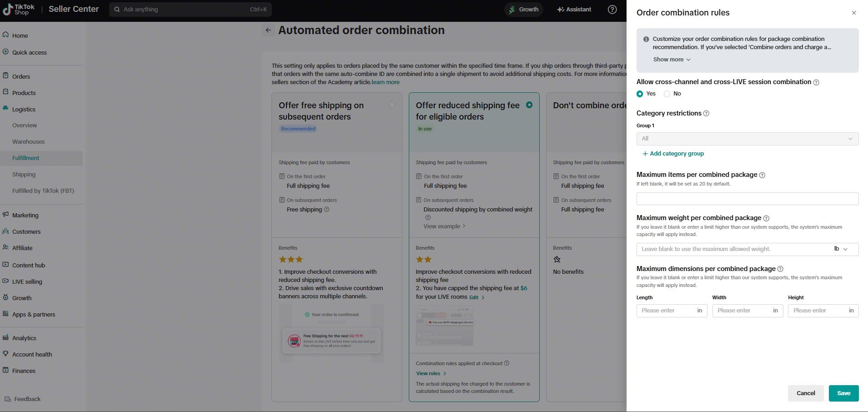Click the reduced shipping fee preview thumbnail

(445, 326)
